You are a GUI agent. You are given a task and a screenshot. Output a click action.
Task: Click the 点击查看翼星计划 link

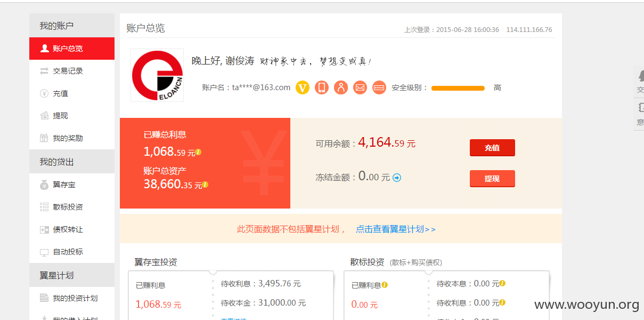pos(396,229)
